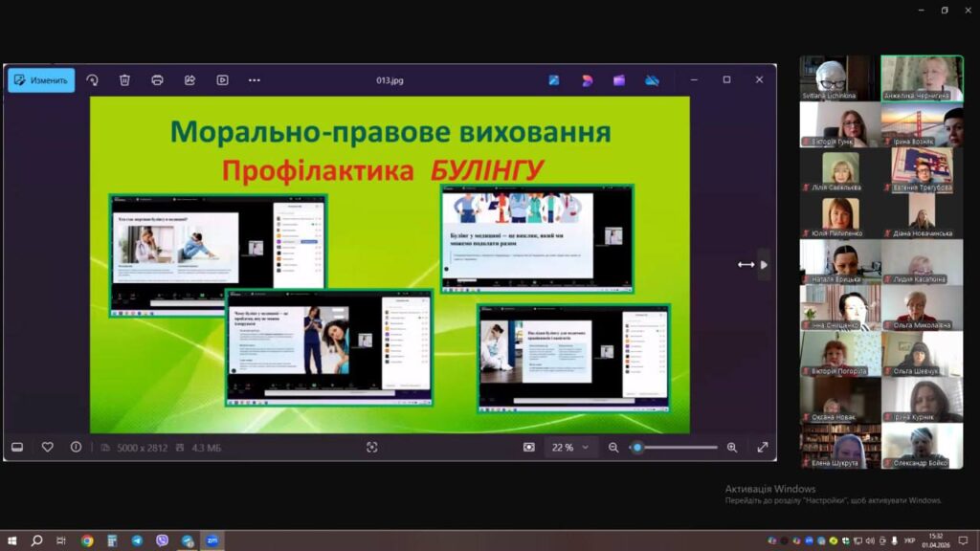Click the zoom level slider

click(x=674, y=447)
